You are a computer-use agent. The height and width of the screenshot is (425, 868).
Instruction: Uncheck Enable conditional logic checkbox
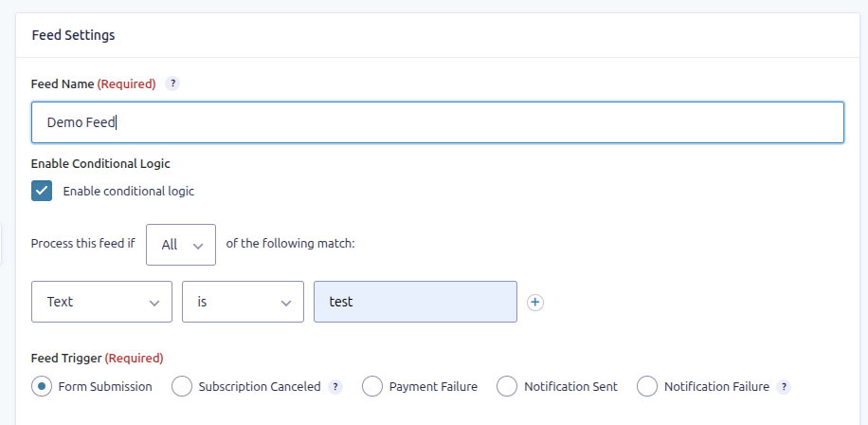[42, 191]
